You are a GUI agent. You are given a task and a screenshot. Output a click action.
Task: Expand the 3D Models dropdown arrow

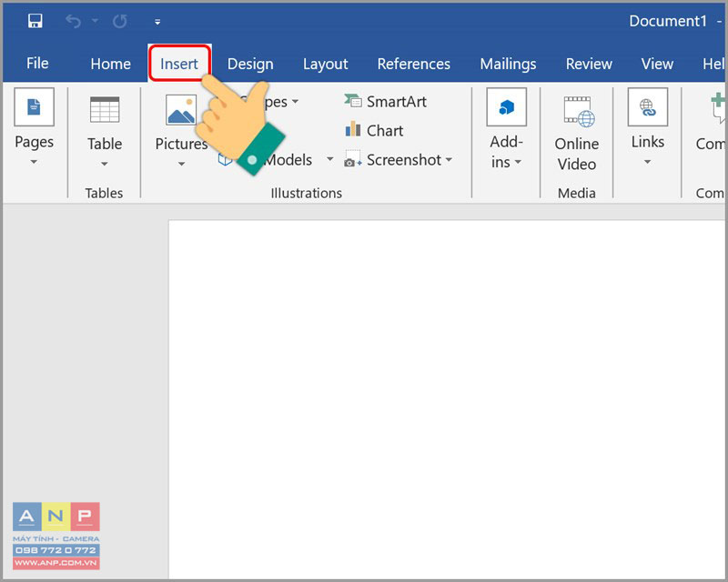point(329,159)
